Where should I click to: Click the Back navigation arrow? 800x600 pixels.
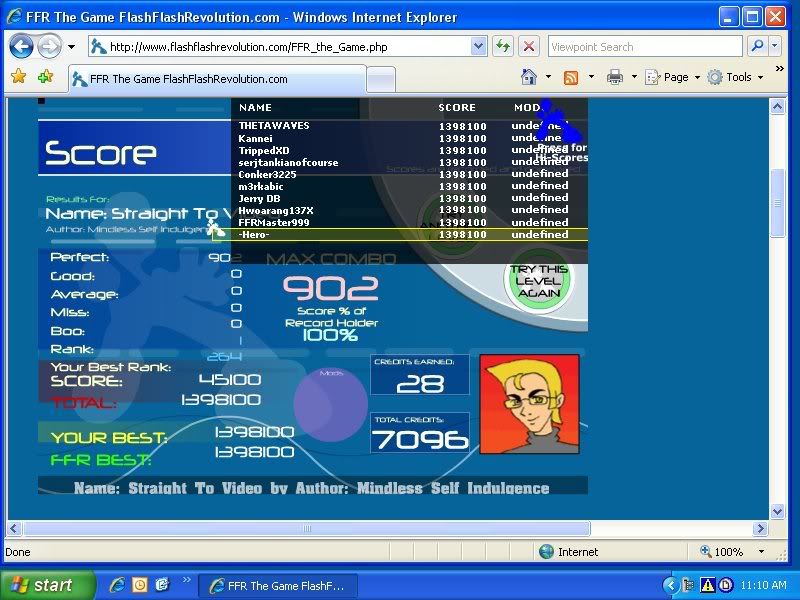(21, 46)
